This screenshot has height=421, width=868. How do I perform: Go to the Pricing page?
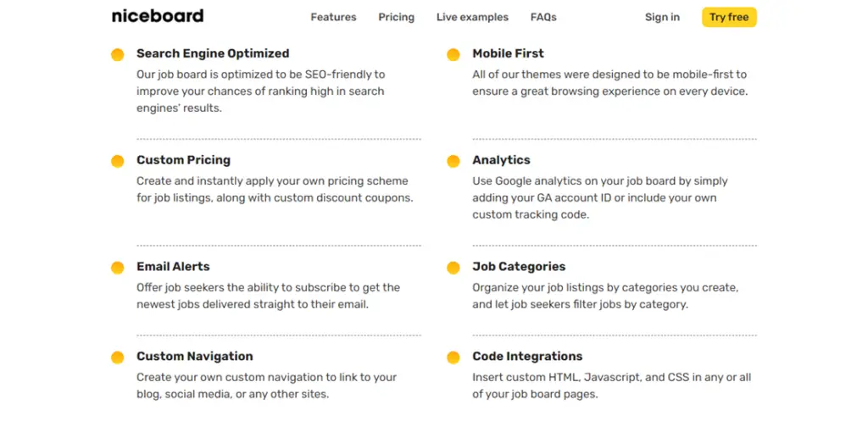point(396,17)
